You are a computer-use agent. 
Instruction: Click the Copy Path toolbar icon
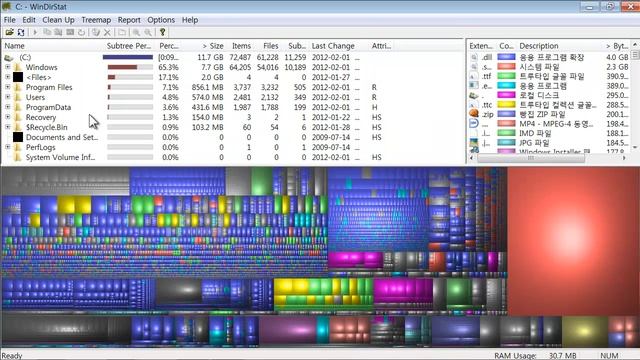coord(47,32)
